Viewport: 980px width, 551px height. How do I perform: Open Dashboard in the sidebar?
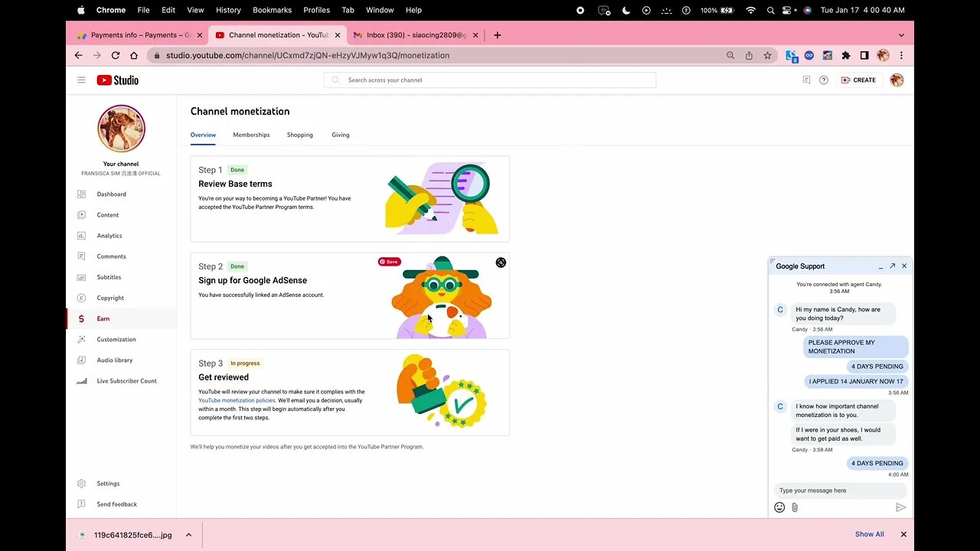[111, 194]
